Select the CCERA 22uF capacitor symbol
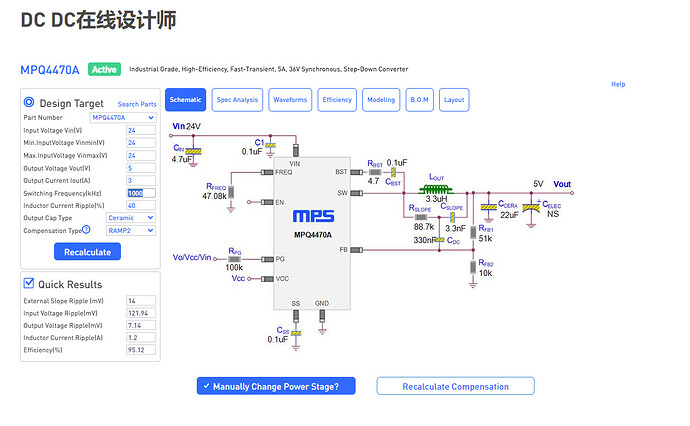The width and height of the screenshot is (690, 426). [488, 207]
